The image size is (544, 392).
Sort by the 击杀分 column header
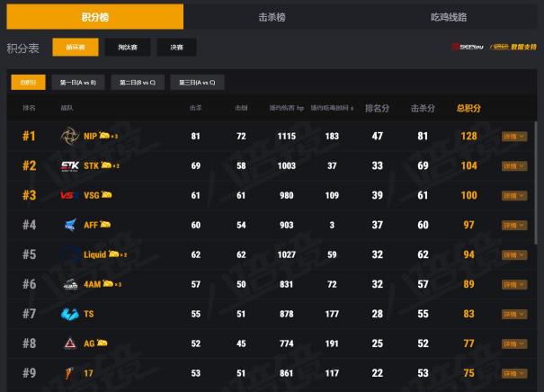pos(423,108)
